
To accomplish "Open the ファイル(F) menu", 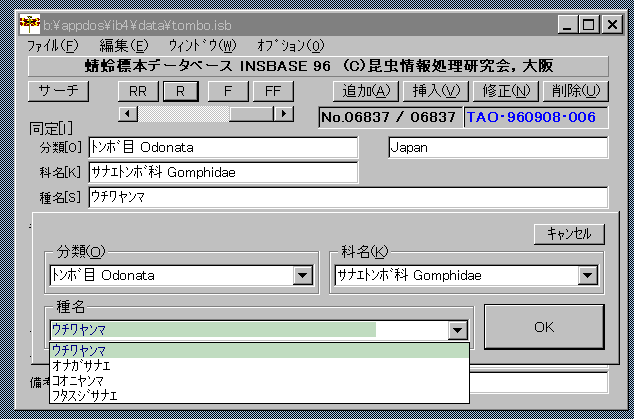I will [x=52, y=45].
